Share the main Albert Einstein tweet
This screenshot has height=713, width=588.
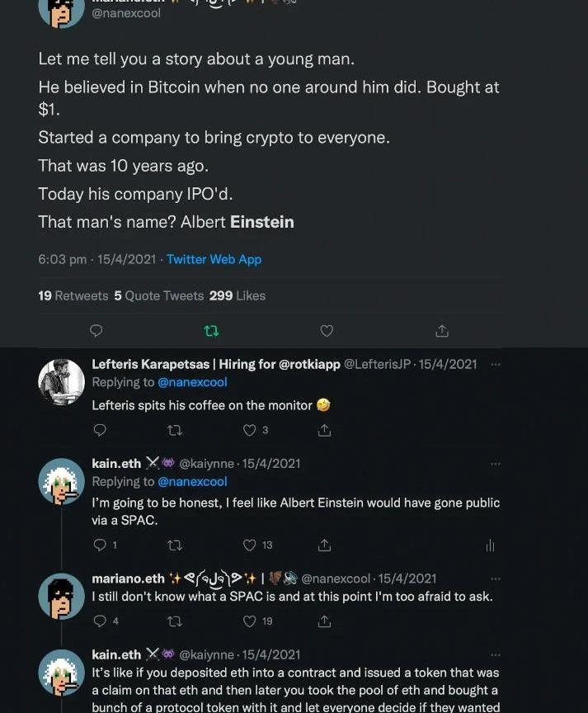click(x=442, y=331)
